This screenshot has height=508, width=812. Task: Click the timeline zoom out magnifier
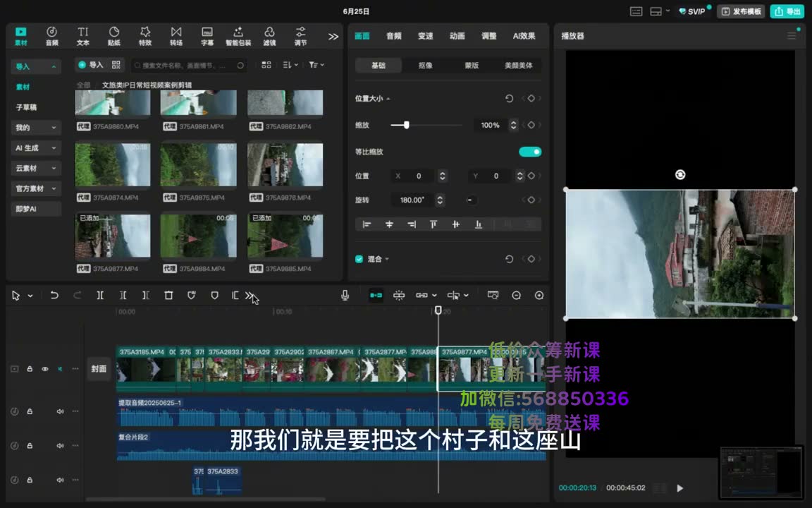516,295
